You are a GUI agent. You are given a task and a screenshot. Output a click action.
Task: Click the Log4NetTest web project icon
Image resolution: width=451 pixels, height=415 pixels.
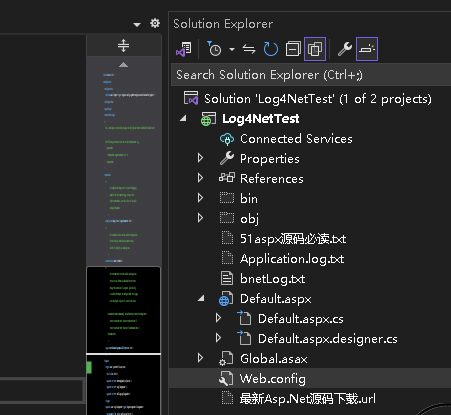(208, 119)
